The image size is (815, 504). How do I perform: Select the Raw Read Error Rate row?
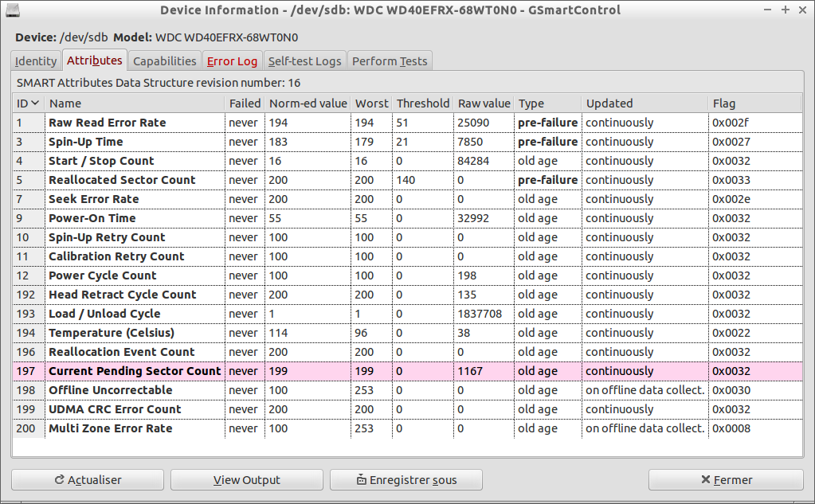(408, 123)
